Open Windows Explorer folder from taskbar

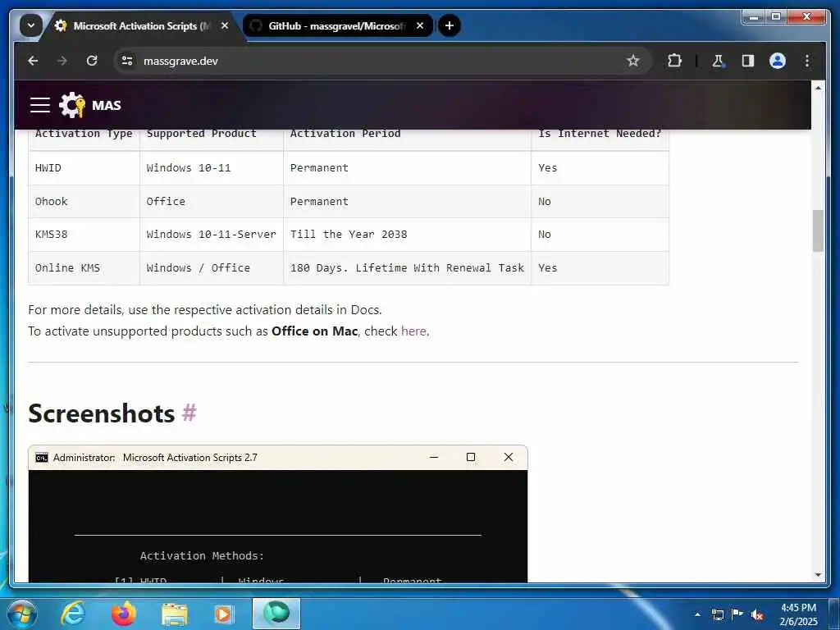174,614
